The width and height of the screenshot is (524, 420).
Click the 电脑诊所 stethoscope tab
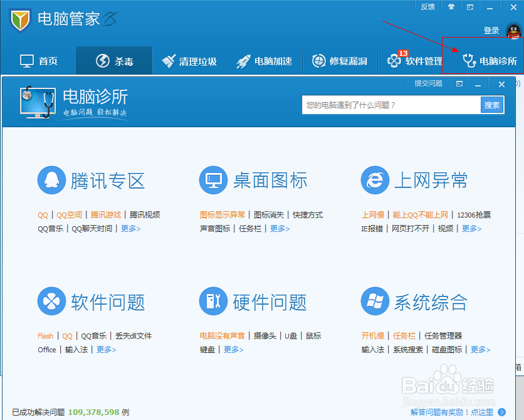pos(490,60)
